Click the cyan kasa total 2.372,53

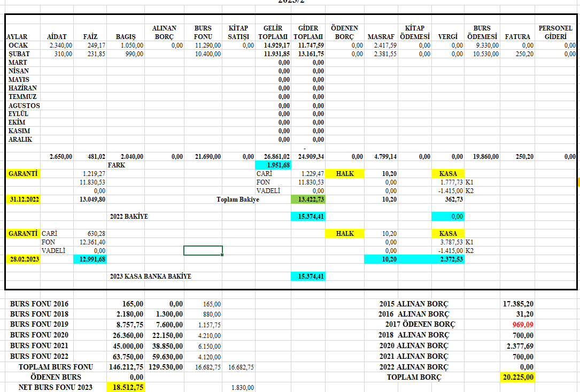448,259
